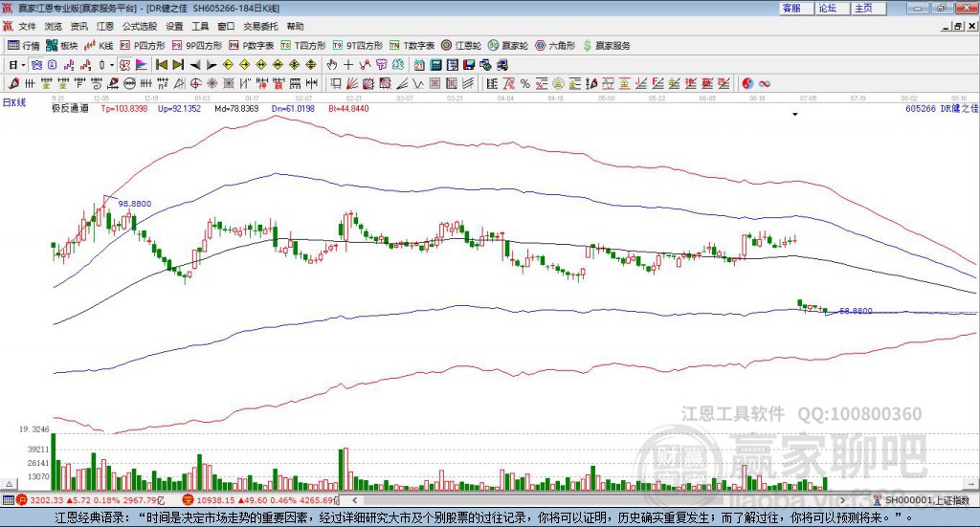Image resolution: width=980 pixels, height=527 pixels.
Task: Click the 深 index 10938.15 status entry
Action: (x=259, y=500)
